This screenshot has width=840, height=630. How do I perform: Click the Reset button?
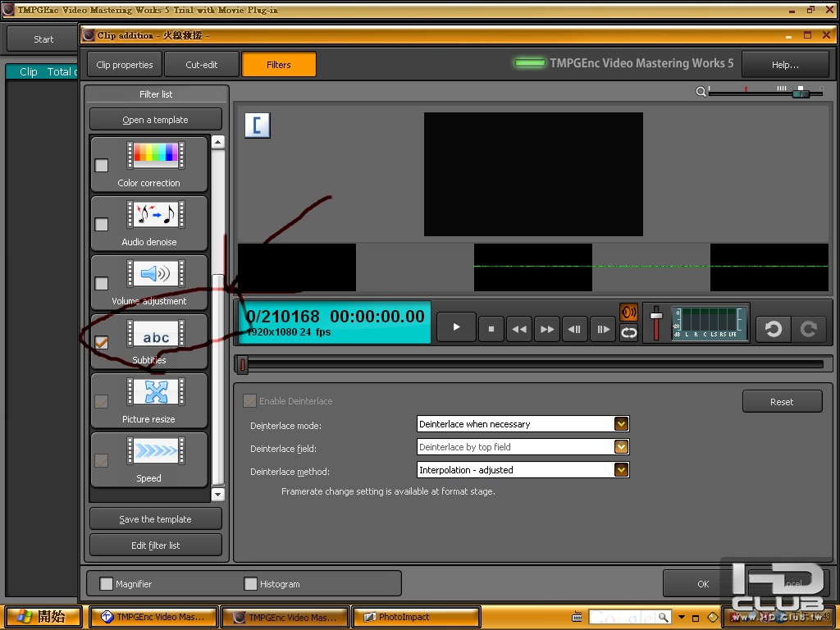pos(781,402)
